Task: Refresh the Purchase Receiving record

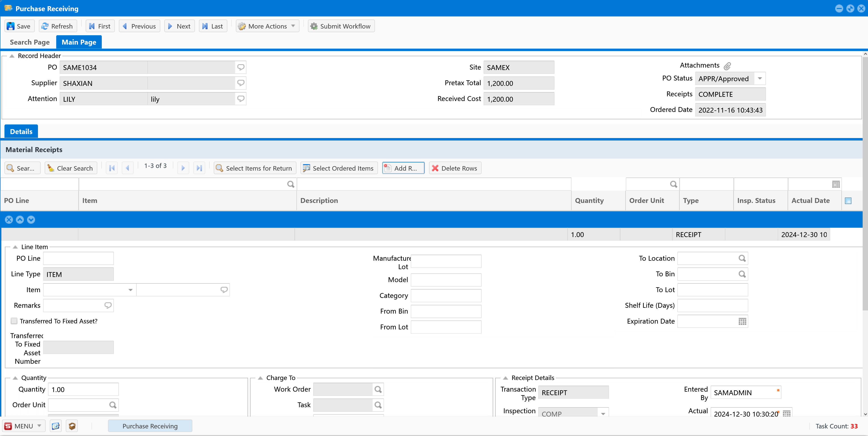Action: (x=58, y=26)
